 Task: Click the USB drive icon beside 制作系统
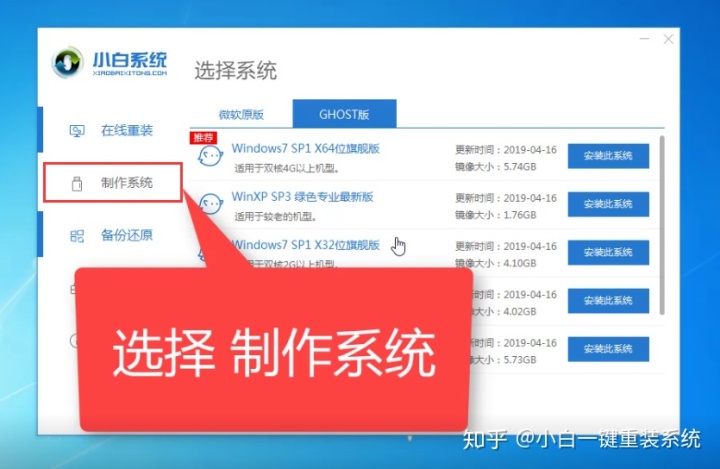[77, 183]
